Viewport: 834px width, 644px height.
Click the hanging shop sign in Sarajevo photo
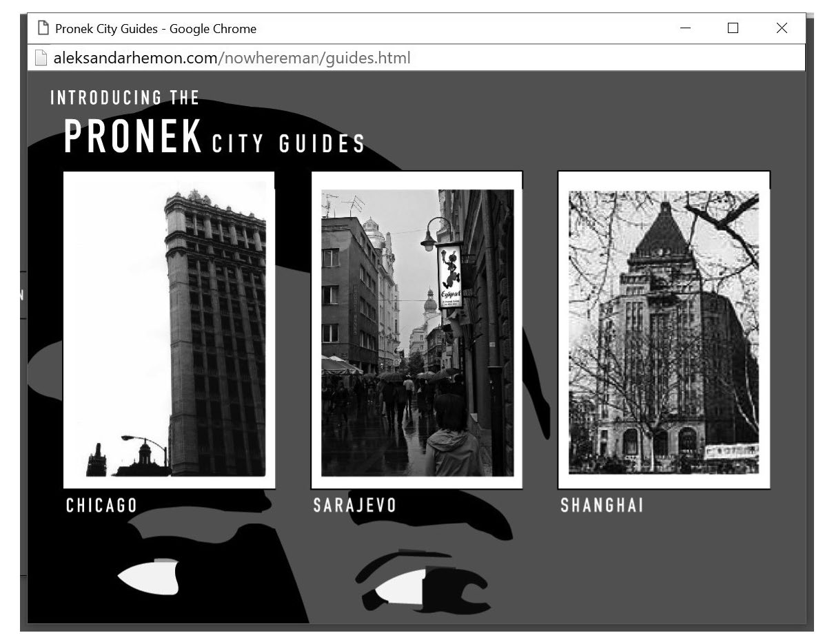pyautogui.click(x=449, y=276)
